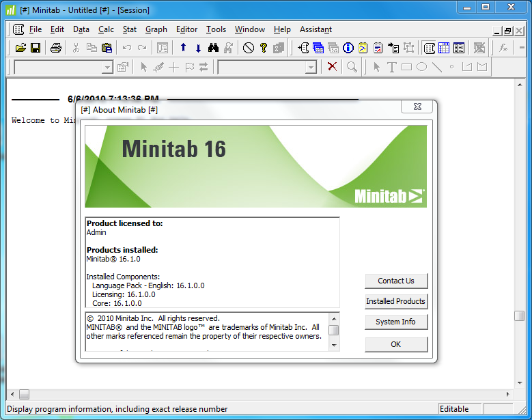
Task: Expand the second toolbar combo box
Action: point(311,67)
